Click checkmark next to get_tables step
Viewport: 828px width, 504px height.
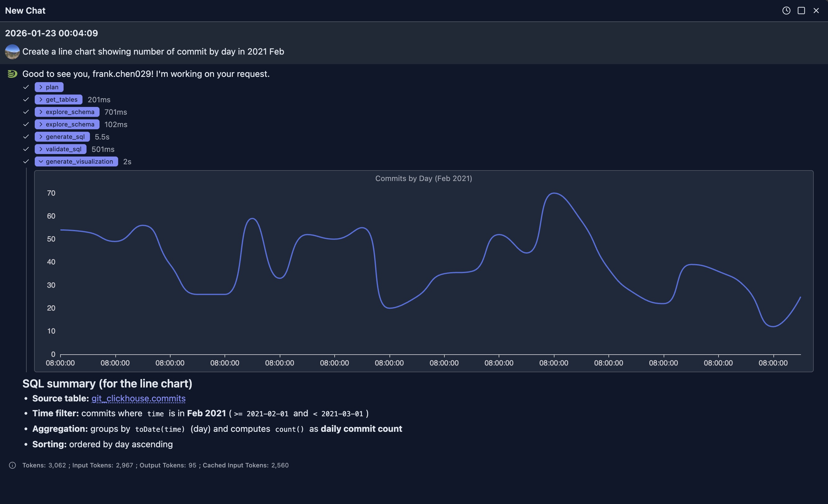pyautogui.click(x=26, y=99)
